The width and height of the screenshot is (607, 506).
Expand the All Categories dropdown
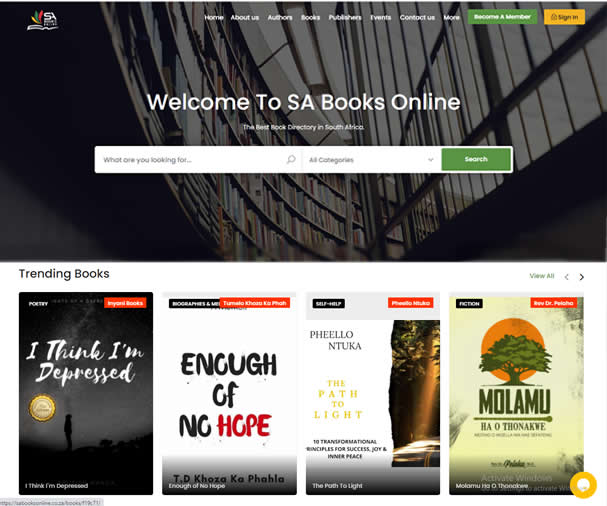click(x=371, y=160)
